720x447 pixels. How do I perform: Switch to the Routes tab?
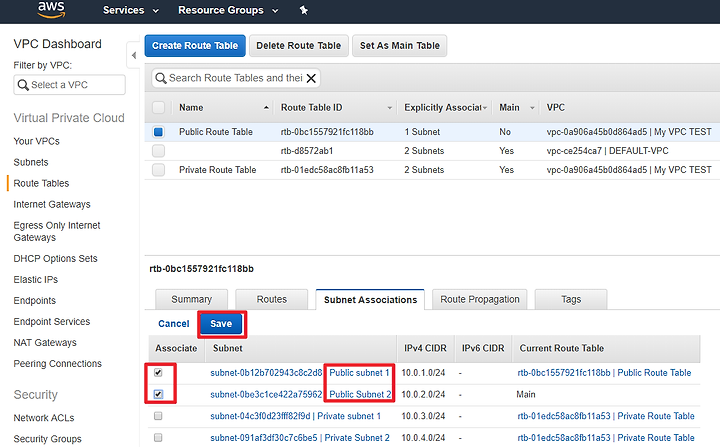pos(271,300)
